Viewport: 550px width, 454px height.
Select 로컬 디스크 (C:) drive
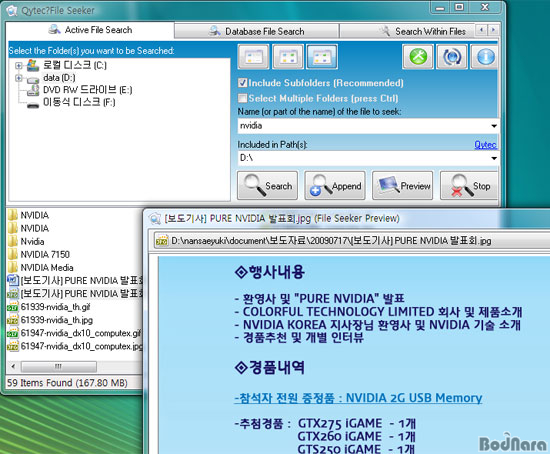75,65
